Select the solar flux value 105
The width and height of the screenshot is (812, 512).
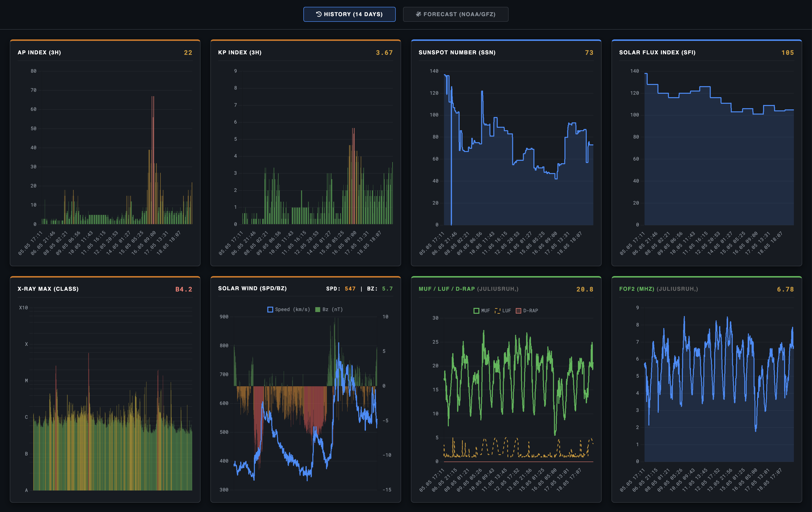click(x=787, y=53)
